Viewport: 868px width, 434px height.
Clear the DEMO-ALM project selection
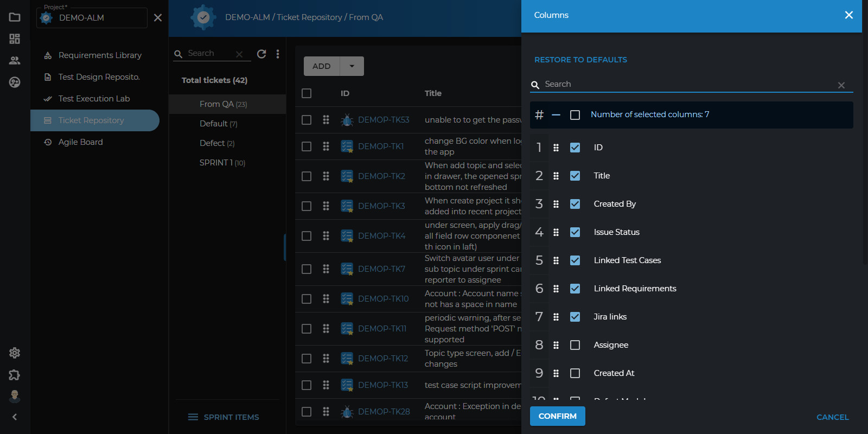pyautogui.click(x=158, y=18)
